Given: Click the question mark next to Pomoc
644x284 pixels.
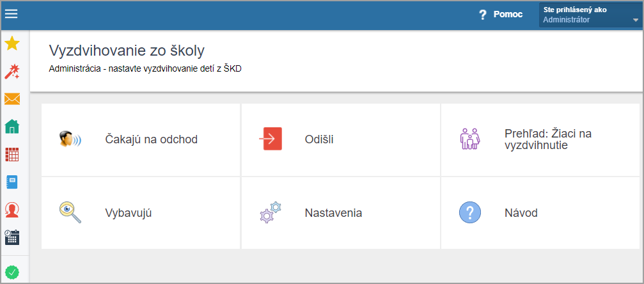Looking at the screenshot, I should pos(483,15).
